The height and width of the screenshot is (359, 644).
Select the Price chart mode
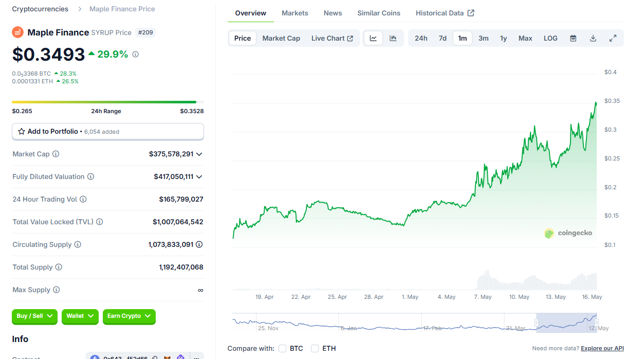pos(243,38)
